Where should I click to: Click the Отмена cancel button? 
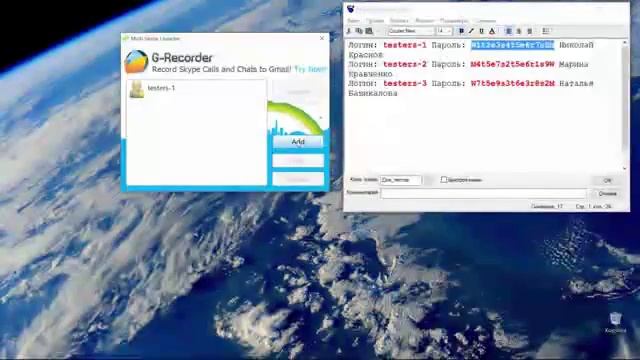pos(607,193)
